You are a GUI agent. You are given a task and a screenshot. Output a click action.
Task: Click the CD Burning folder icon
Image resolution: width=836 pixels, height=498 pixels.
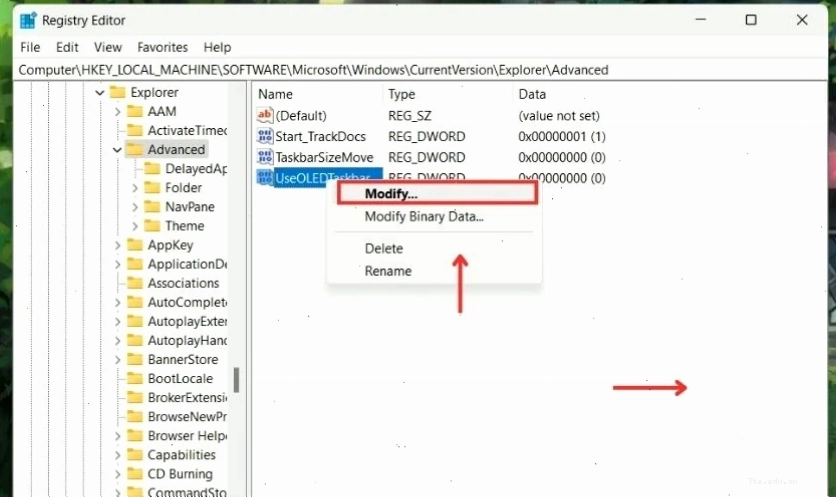pos(135,474)
